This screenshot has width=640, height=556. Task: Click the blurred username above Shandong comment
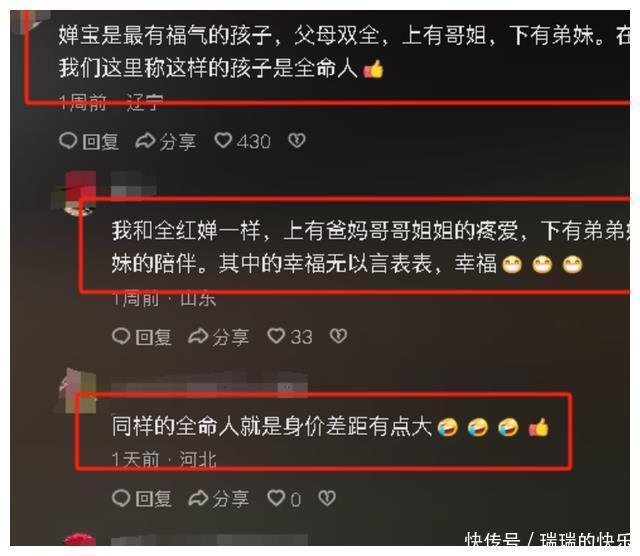(x=133, y=186)
